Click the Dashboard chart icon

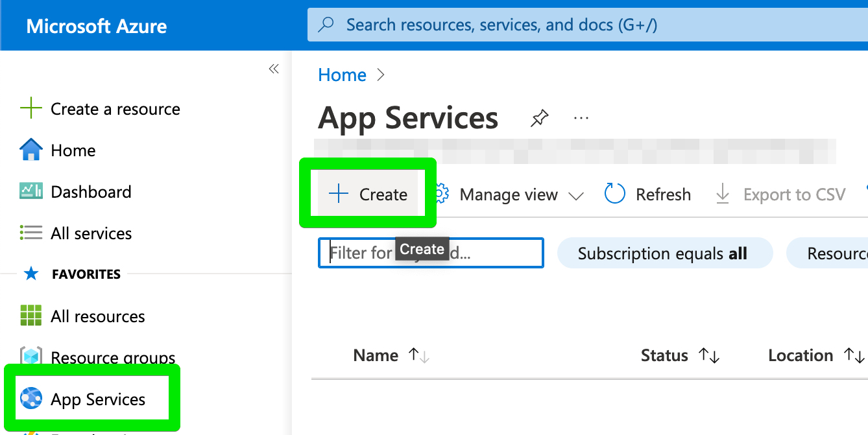[31, 191]
